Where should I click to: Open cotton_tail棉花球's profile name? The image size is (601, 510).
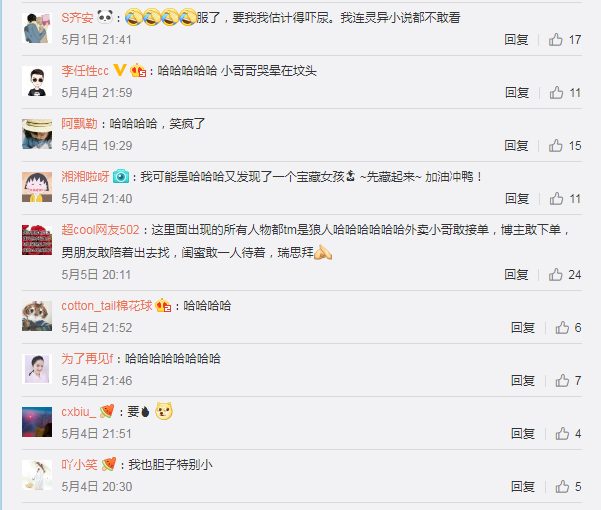click(x=107, y=306)
